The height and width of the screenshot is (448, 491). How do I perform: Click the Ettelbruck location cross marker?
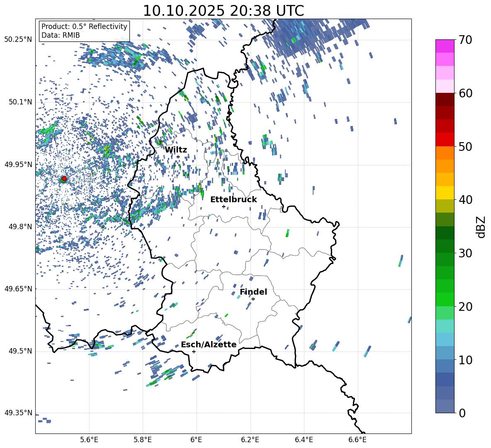click(224, 206)
